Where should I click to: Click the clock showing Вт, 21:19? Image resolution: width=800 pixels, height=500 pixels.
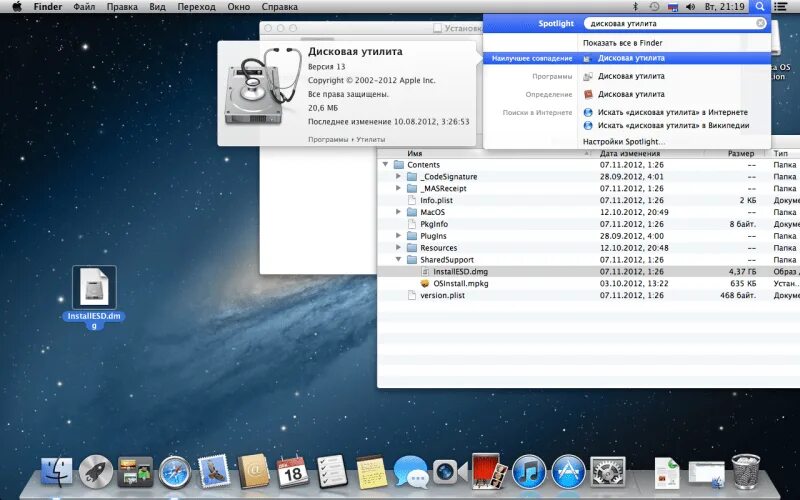[x=724, y=7]
